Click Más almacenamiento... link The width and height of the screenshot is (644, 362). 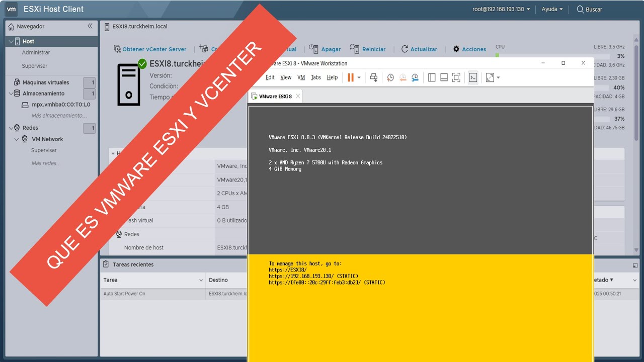click(59, 116)
